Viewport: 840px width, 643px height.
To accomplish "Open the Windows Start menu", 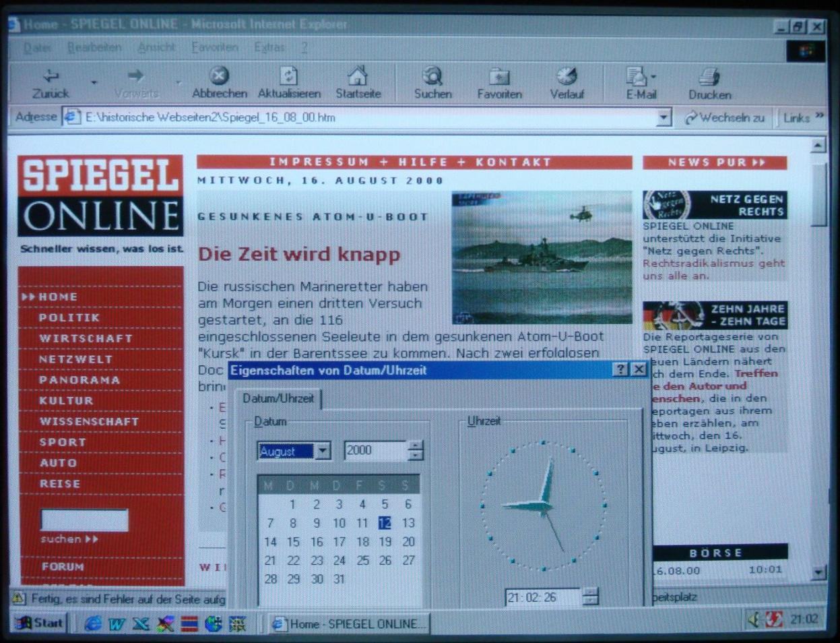I will click(x=39, y=623).
